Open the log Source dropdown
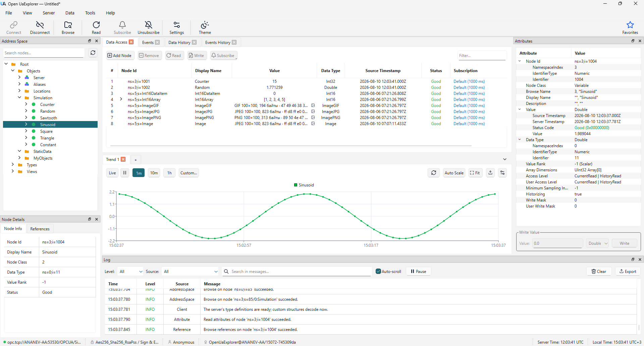The height and width of the screenshot is (346, 644). coord(191,272)
